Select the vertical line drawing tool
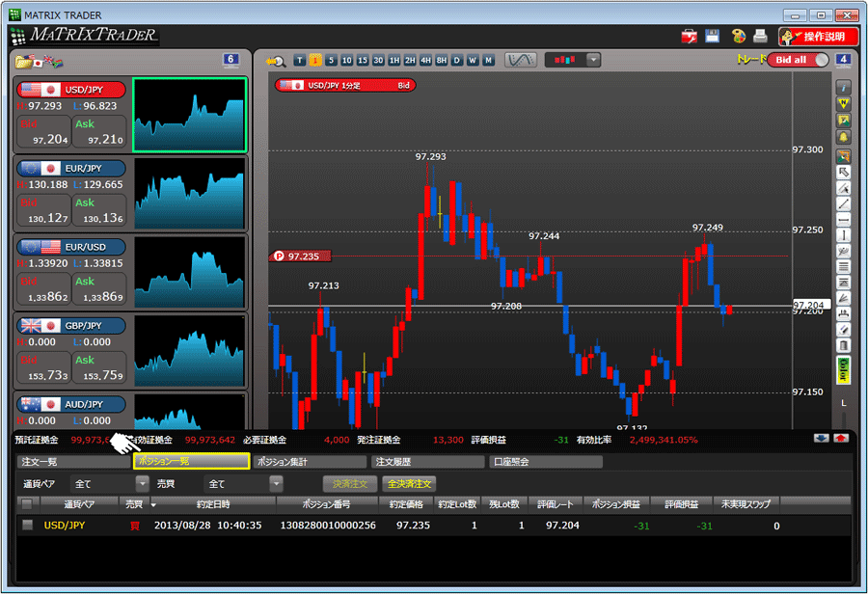 [x=843, y=235]
